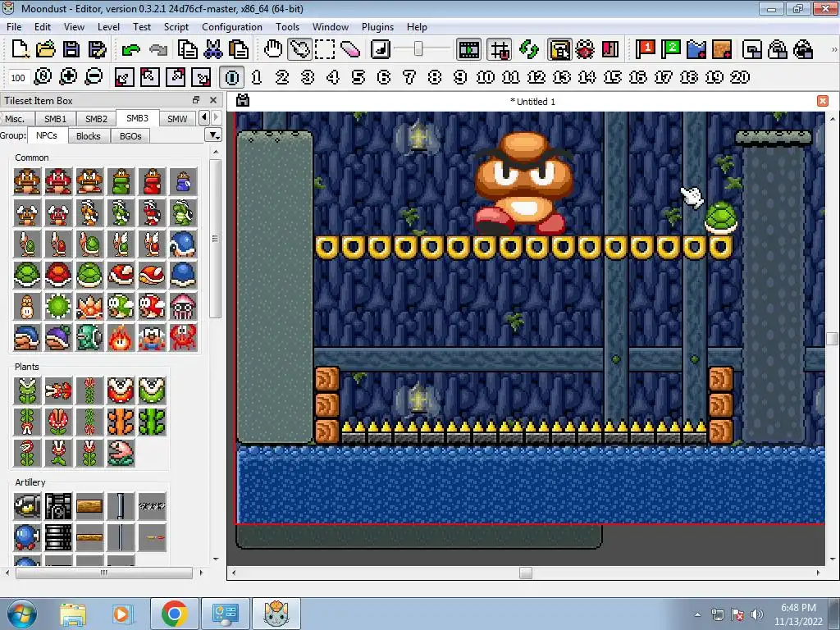
Task: Pick the fireball NPC thumbnail
Action: click(x=121, y=338)
